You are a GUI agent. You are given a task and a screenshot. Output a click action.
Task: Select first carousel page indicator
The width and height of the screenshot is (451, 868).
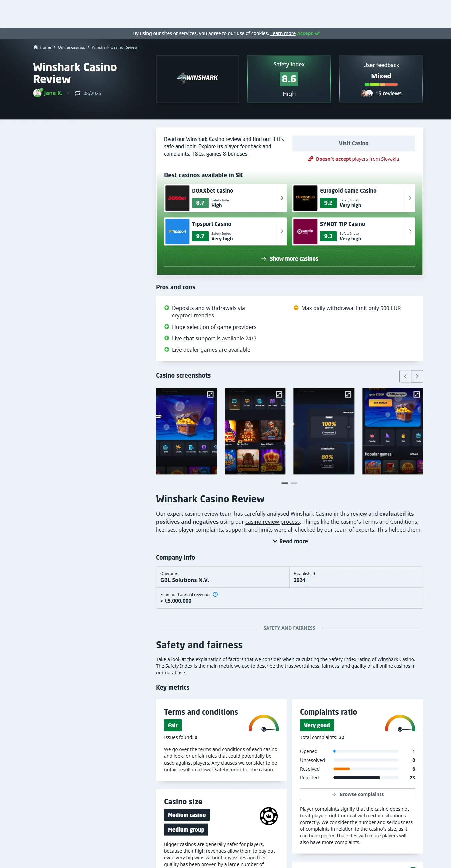(x=285, y=483)
